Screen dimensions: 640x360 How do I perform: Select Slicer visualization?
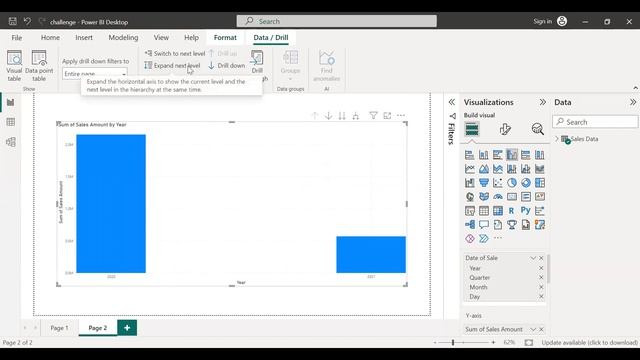pyautogui.click(x=470, y=211)
